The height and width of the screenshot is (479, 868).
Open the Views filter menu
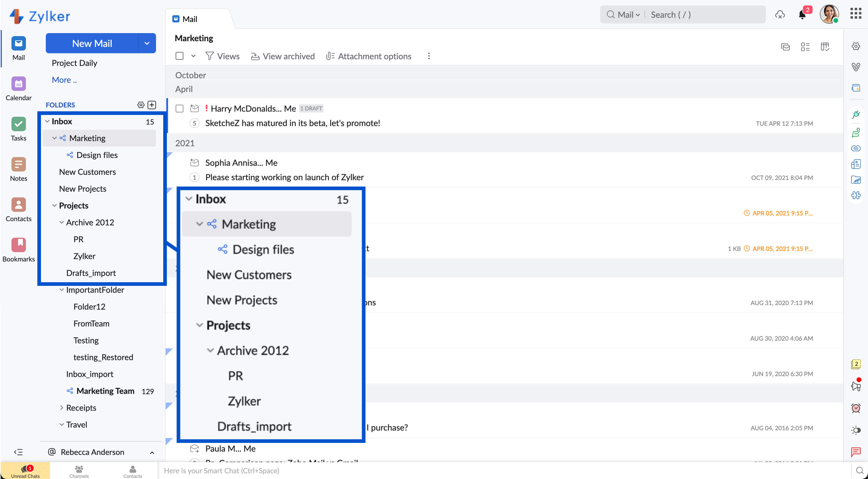pos(222,56)
